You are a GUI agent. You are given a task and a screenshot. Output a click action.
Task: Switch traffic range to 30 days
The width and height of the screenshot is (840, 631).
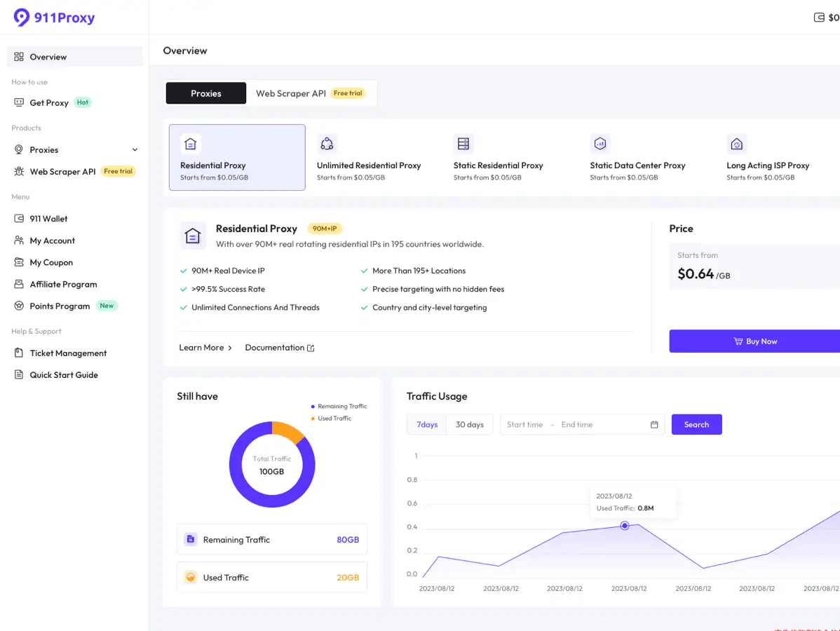(469, 425)
